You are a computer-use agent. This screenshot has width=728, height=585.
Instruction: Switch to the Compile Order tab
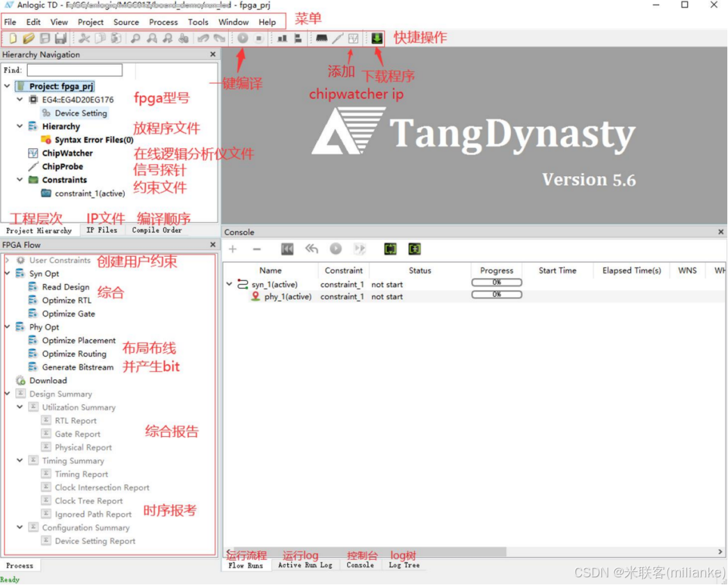pyautogui.click(x=157, y=230)
